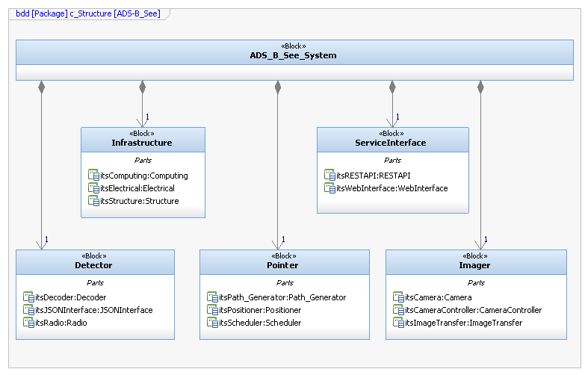This screenshot has height=375, width=588.
Task: Select the itsJSONInterface:JSONInterface part
Action: point(93,310)
